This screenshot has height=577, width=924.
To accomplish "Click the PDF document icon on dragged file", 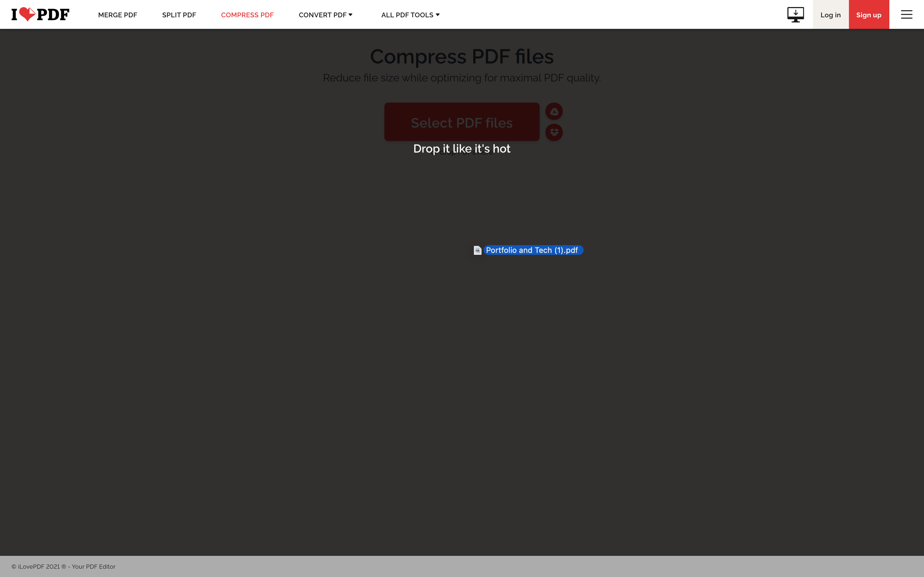I will 477,250.
